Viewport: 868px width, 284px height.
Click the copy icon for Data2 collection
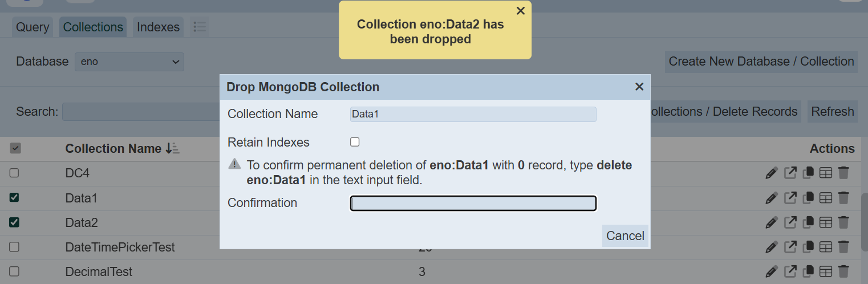(808, 222)
